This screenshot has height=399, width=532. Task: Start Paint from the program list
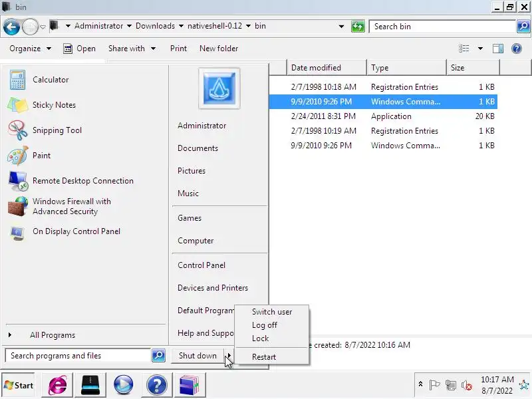pos(41,156)
